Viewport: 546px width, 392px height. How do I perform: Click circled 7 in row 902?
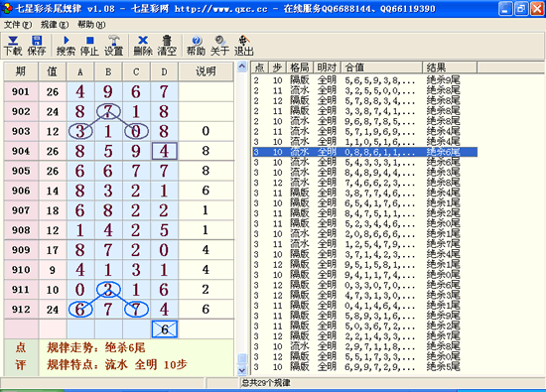108,111
